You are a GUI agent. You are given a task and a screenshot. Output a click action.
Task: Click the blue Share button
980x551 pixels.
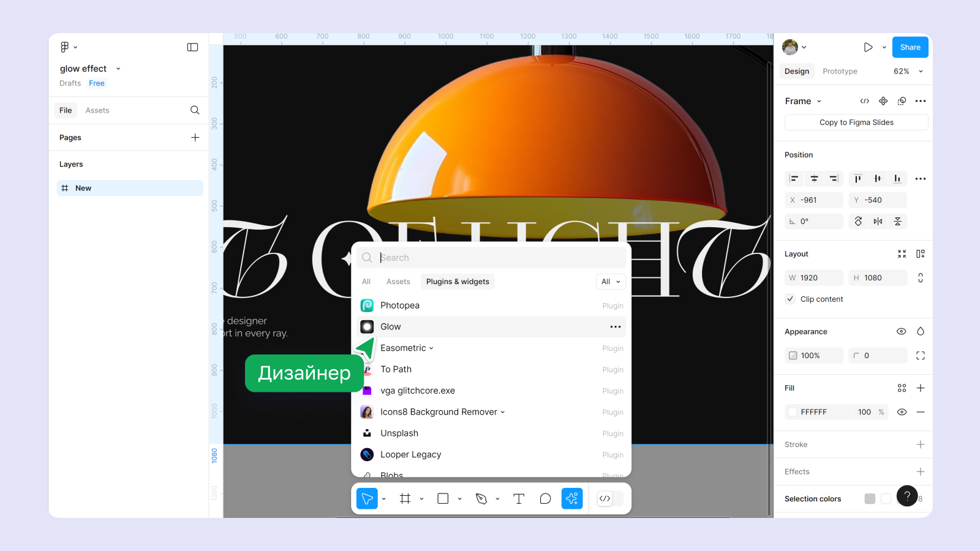click(x=910, y=47)
